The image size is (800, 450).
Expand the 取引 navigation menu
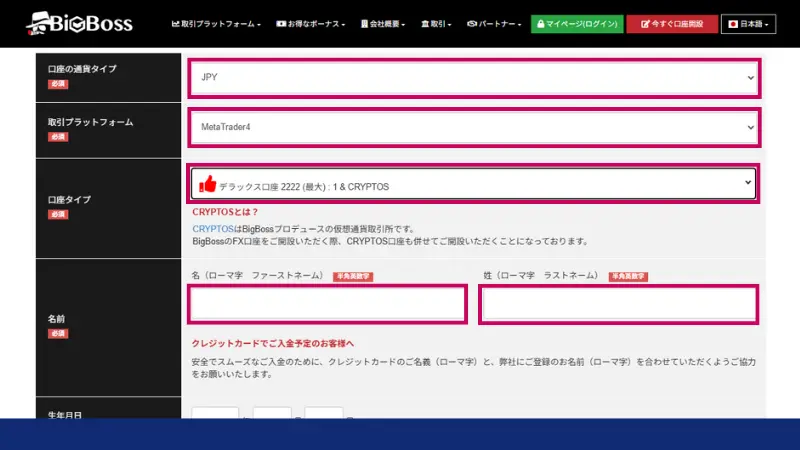(439, 23)
